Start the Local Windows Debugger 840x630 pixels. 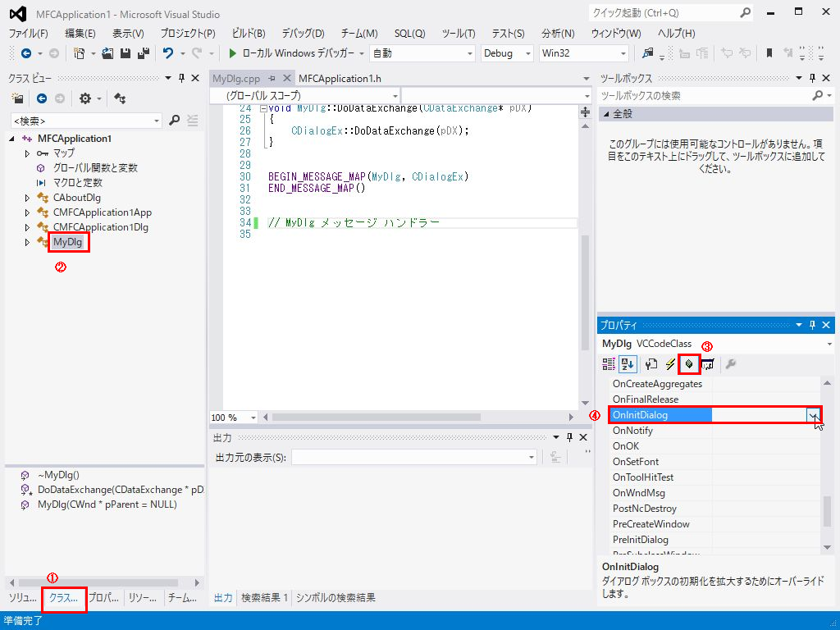[291, 53]
